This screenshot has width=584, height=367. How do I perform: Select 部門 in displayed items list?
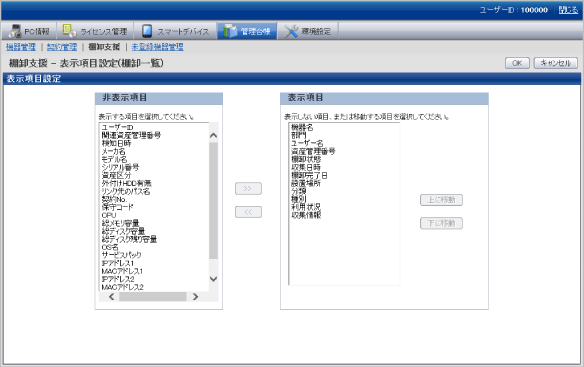(298, 136)
